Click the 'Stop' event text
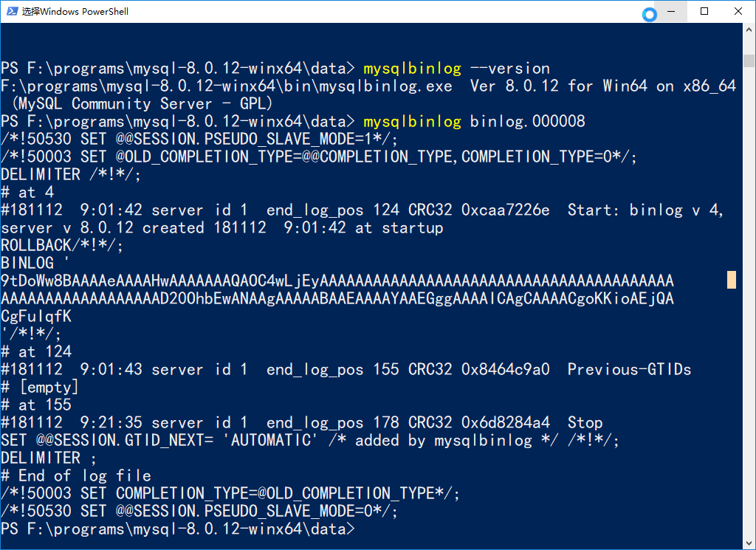Viewport: 756px width, 550px height. tap(585, 422)
